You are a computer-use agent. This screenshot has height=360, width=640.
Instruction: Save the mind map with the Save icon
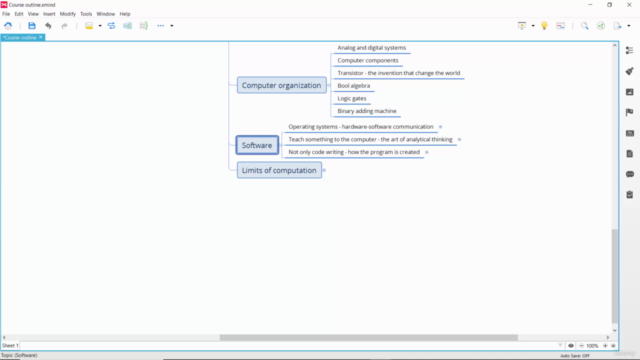(32, 26)
